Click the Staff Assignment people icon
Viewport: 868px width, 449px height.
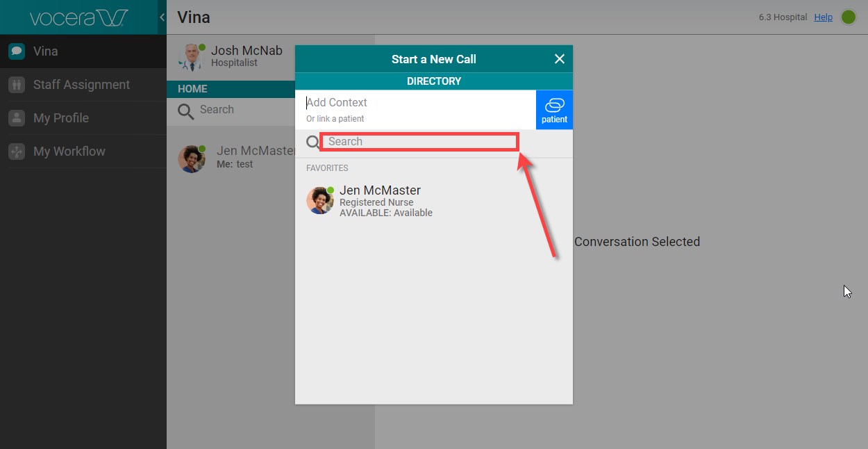tap(17, 85)
